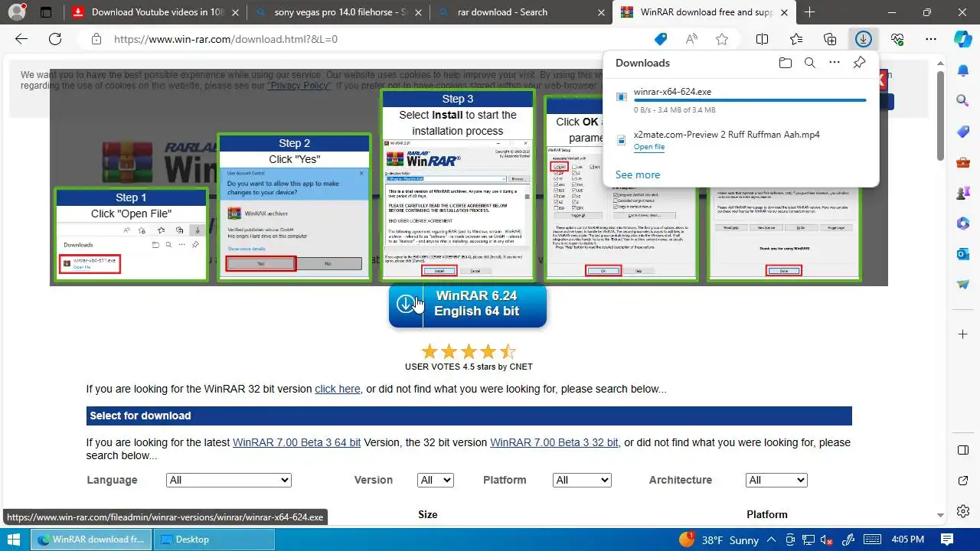
Task: Follow the 32 bit 'click here' link
Action: [x=338, y=389]
